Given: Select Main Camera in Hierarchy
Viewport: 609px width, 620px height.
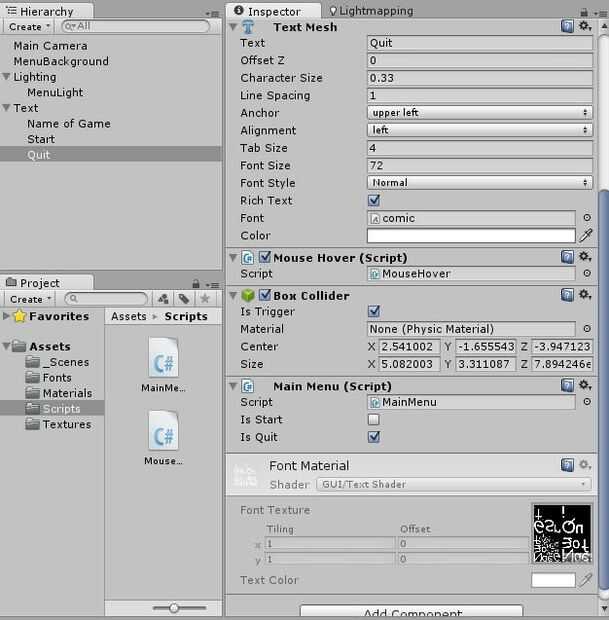Looking at the screenshot, I should point(50,46).
